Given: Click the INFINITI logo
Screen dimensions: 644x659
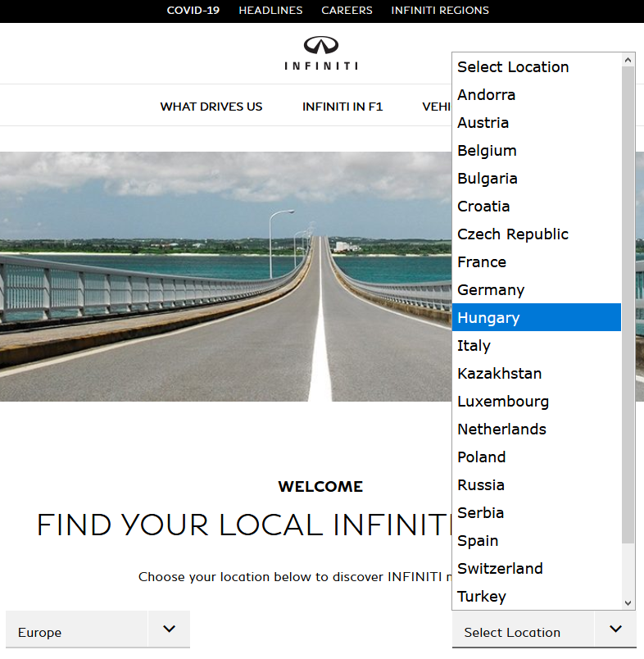Looking at the screenshot, I should [321, 53].
